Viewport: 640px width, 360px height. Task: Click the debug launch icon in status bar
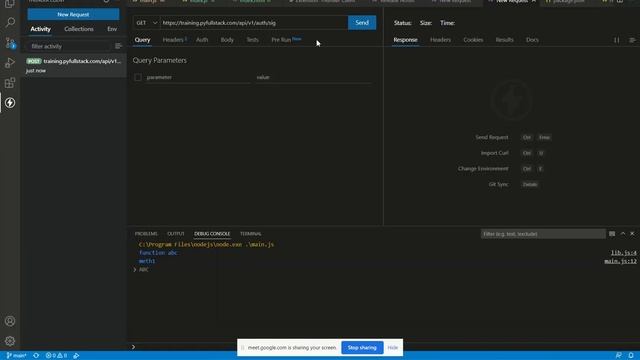(76, 356)
